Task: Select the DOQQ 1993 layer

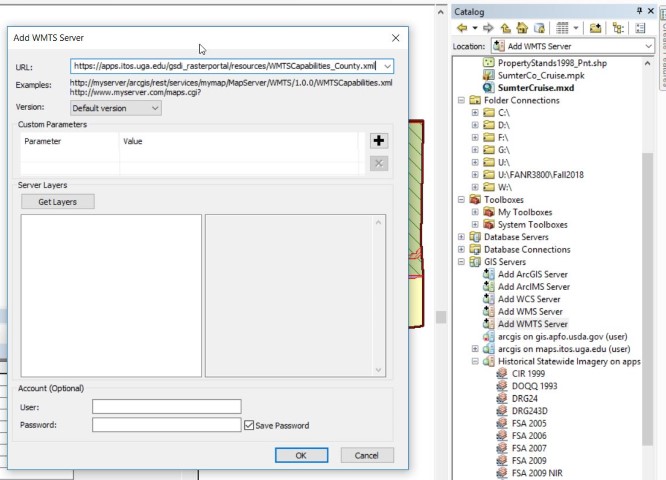Action: click(x=534, y=386)
